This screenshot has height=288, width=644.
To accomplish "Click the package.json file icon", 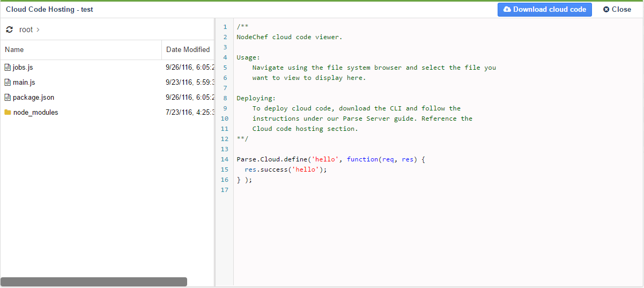I will 8,98.
